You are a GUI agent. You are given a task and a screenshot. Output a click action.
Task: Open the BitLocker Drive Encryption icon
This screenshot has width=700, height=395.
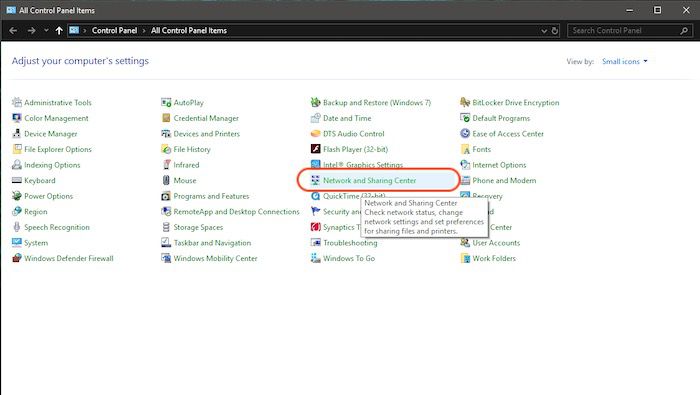465,102
